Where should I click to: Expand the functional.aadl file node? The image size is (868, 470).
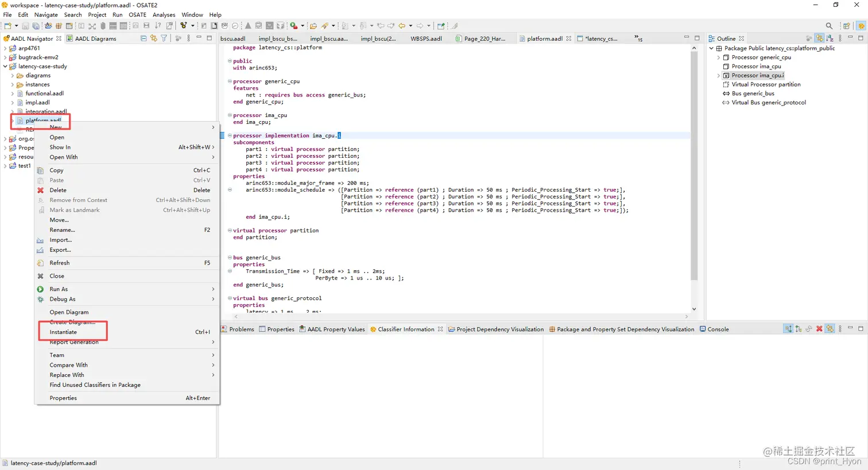12,94
